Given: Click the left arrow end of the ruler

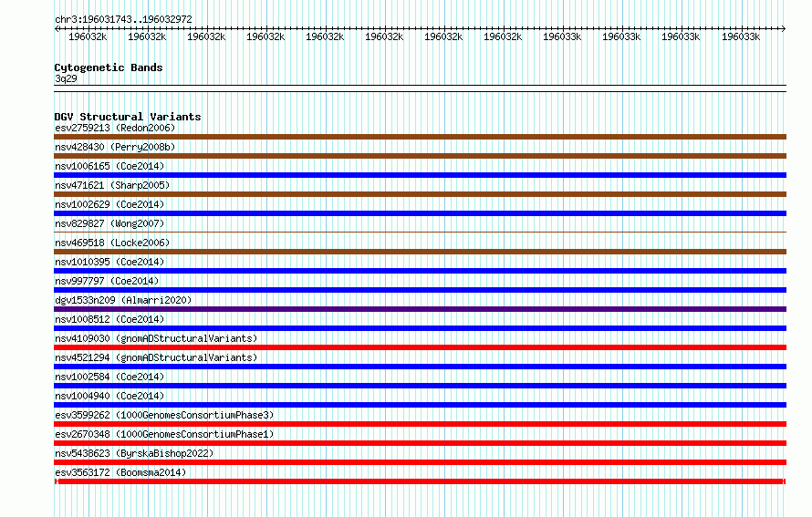Looking at the screenshot, I should pos(57,28).
